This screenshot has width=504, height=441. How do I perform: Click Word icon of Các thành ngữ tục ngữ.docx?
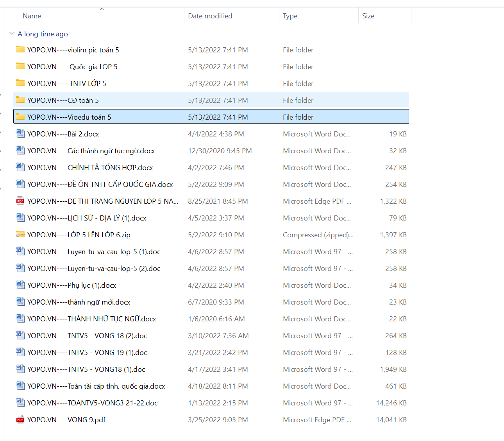(20, 150)
